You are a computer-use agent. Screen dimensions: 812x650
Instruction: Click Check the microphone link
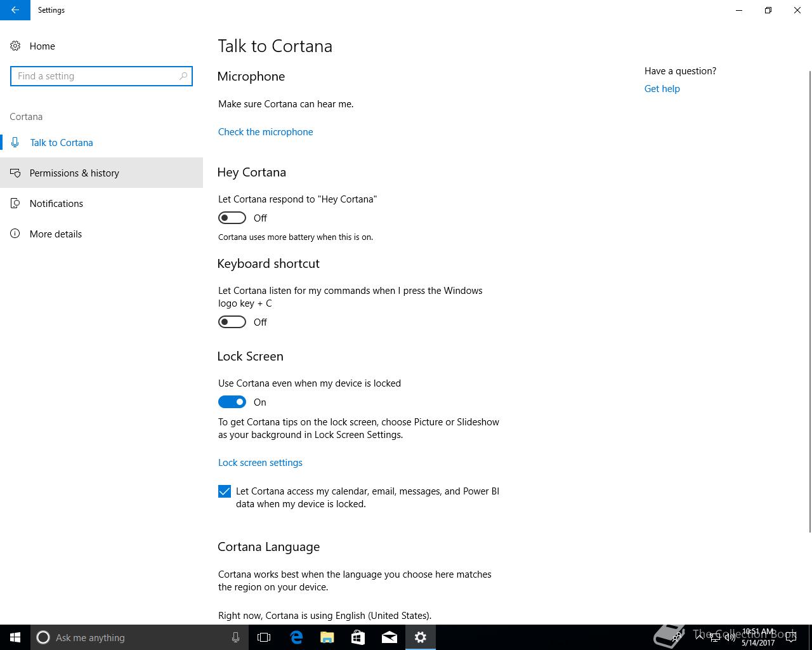point(265,132)
